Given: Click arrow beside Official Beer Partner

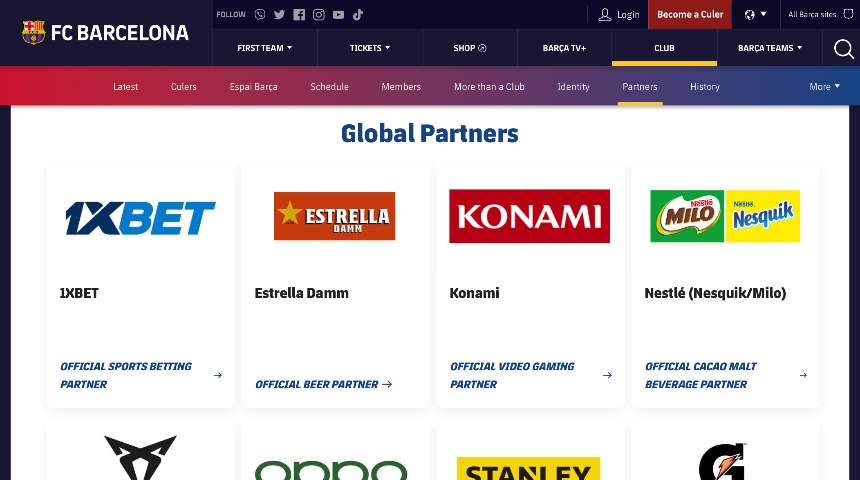Looking at the screenshot, I should [387, 384].
